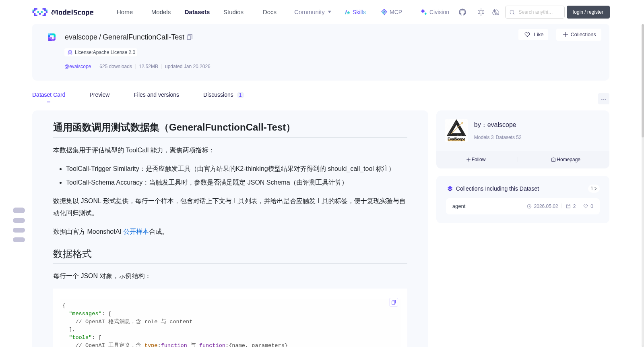Open the Civision nav link
This screenshot has width=644, height=347.
pyautogui.click(x=435, y=12)
